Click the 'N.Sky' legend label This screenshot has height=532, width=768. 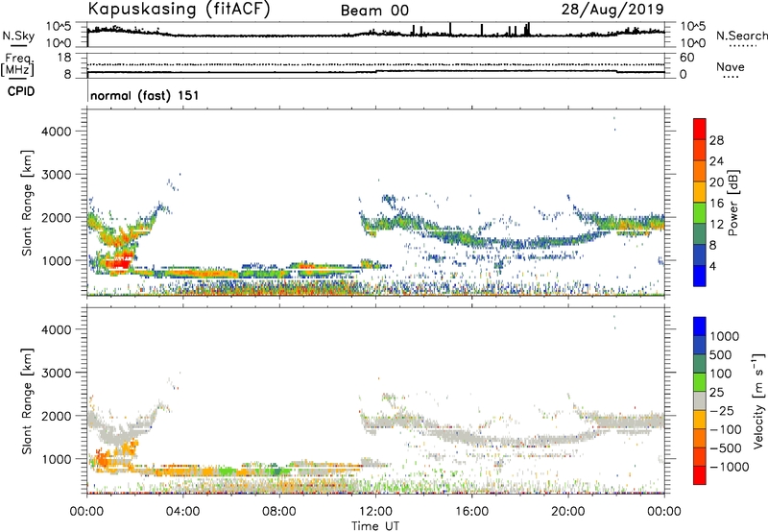18,36
